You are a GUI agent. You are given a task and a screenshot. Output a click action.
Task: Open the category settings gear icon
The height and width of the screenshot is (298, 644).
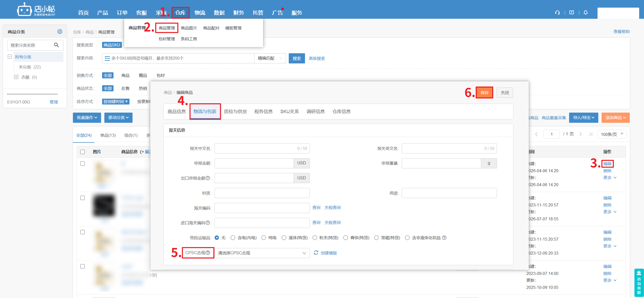click(60, 31)
